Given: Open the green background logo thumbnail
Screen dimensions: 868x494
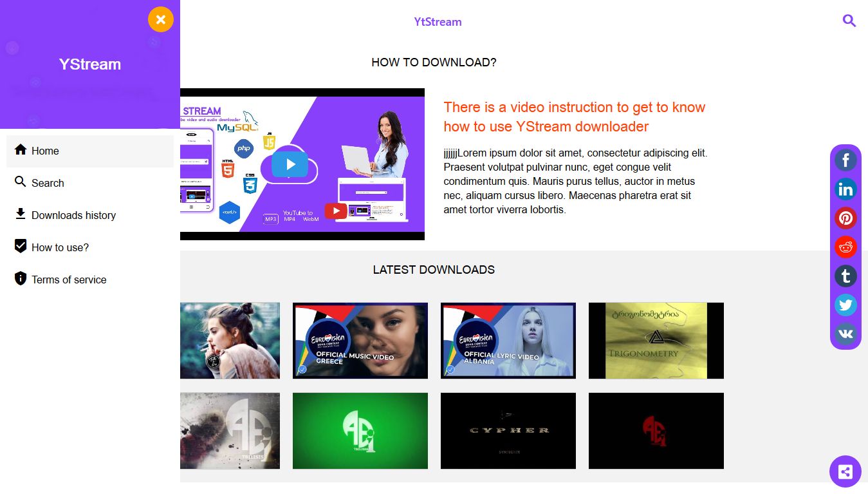Looking at the screenshot, I should 360,431.
